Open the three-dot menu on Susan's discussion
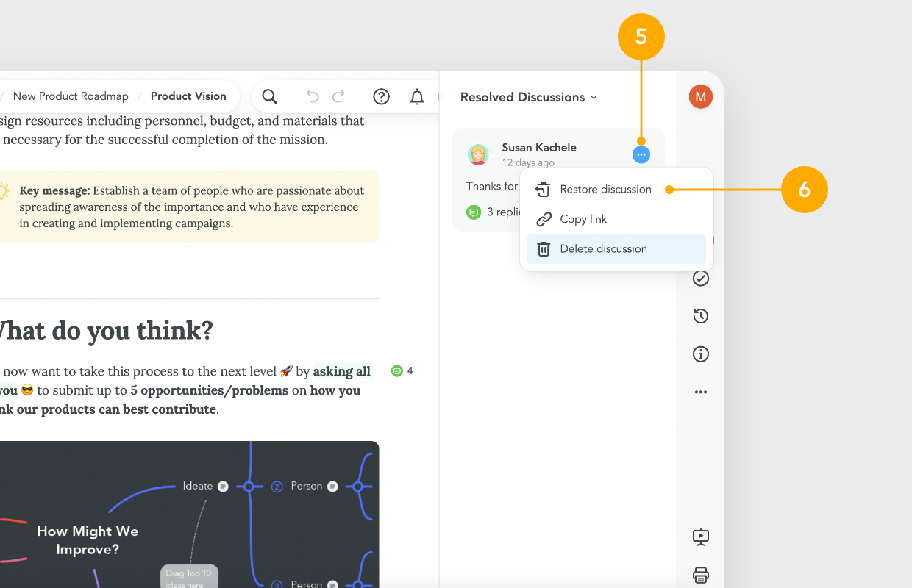912x588 pixels. (641, 154)
